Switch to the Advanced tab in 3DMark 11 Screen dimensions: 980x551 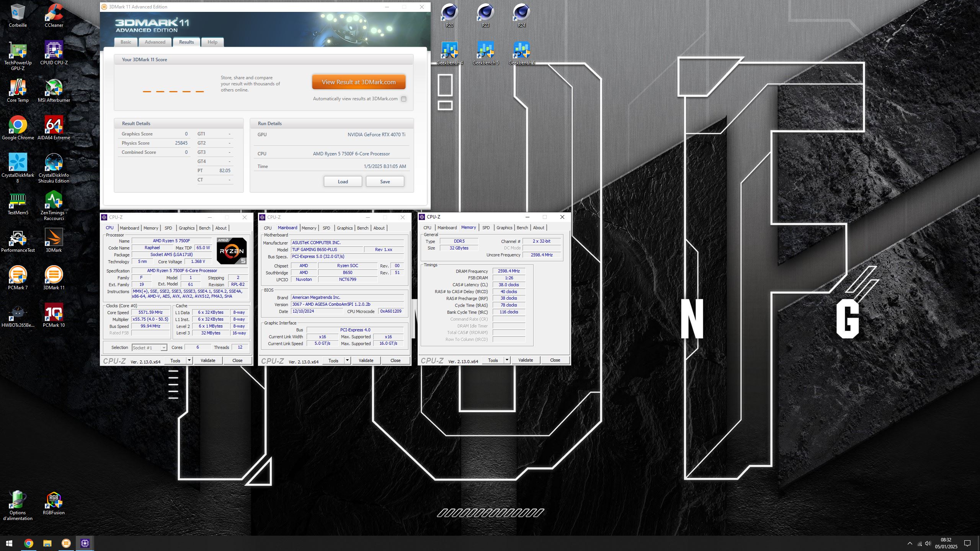point(155,42)
